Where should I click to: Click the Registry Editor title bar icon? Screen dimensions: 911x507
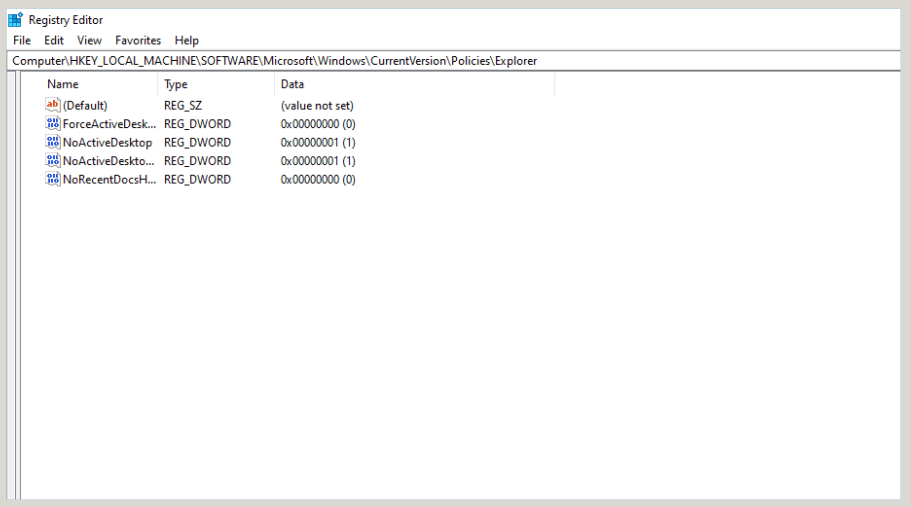[x=15, y=19]
